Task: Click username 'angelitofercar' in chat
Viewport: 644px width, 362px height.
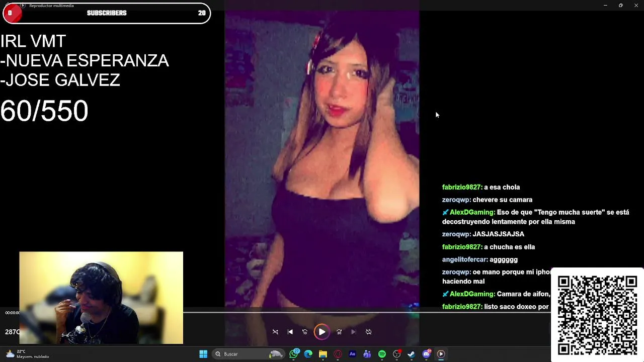Action: coord(465,259)
